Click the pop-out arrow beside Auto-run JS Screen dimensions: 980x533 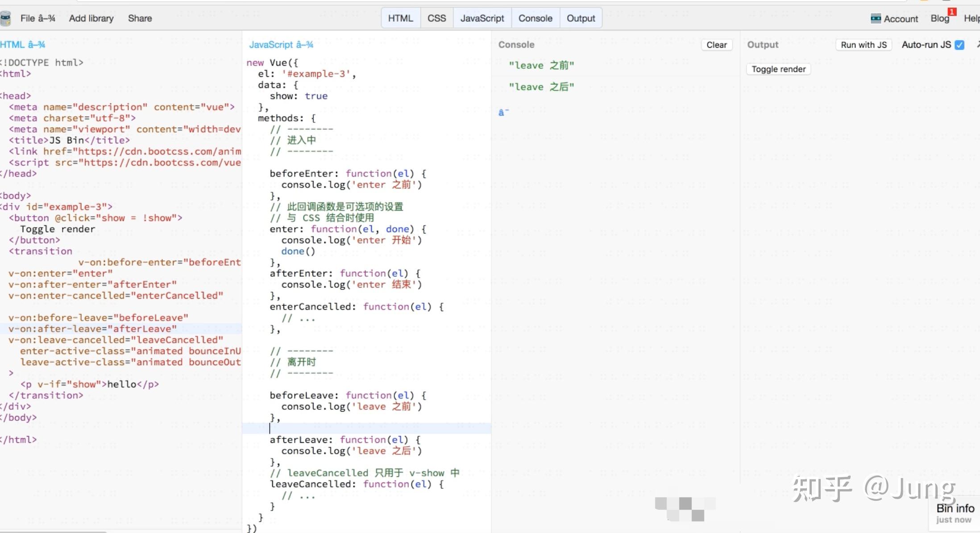[x=977, y=44]
